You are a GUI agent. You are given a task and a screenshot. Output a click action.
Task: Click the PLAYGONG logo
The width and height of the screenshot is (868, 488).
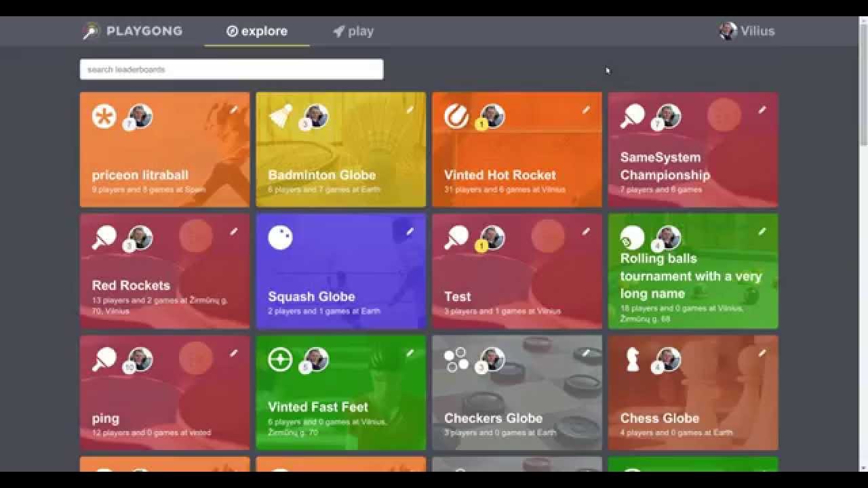(132, 31)
